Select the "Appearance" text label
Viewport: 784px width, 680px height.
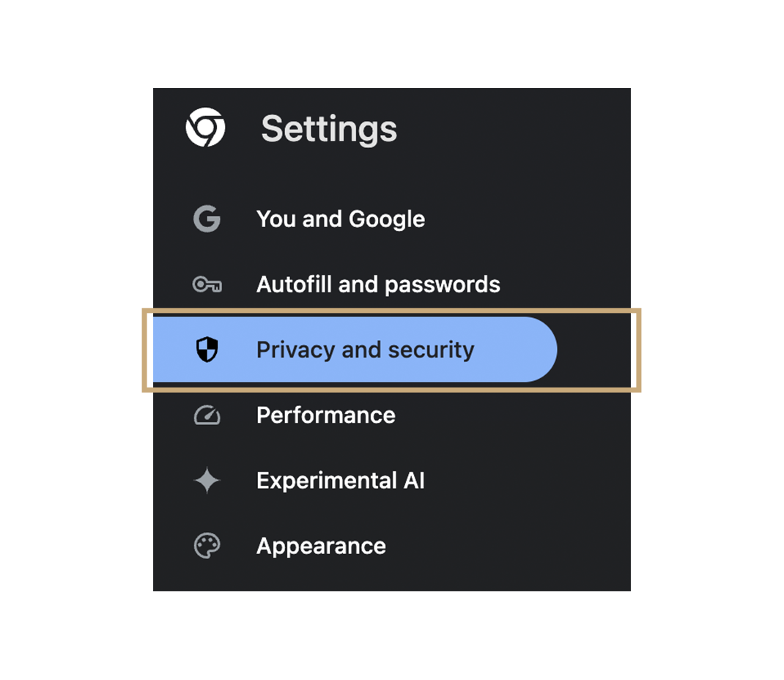pyautogui.click(x=321, y=546)
